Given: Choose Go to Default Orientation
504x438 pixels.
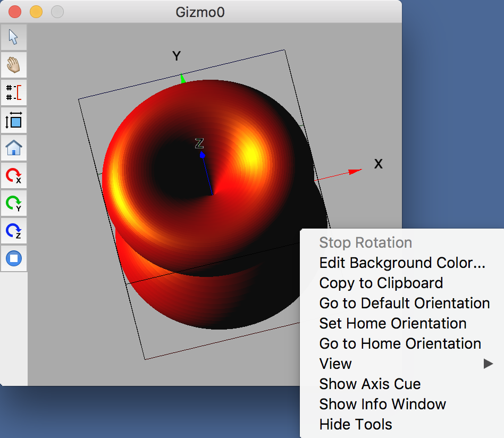Looking at the screenshot, I should pyautogui.click(x=404, y=304).
